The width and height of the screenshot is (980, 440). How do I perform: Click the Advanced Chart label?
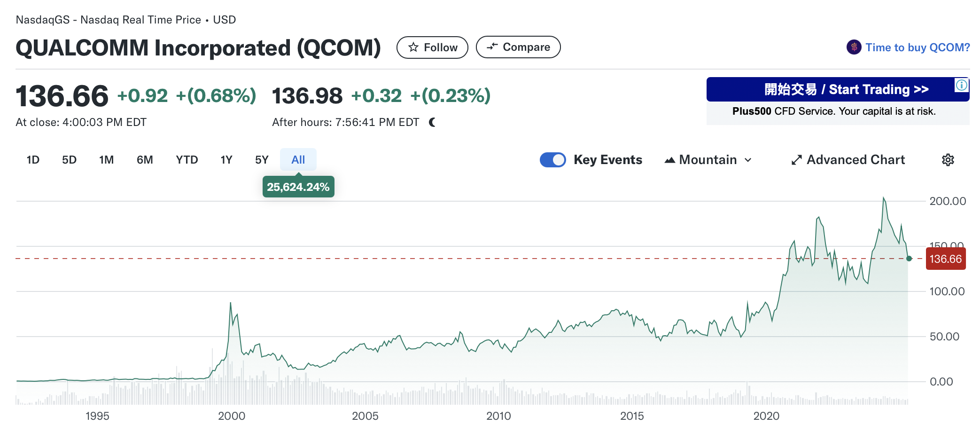[x=856, y=160]
